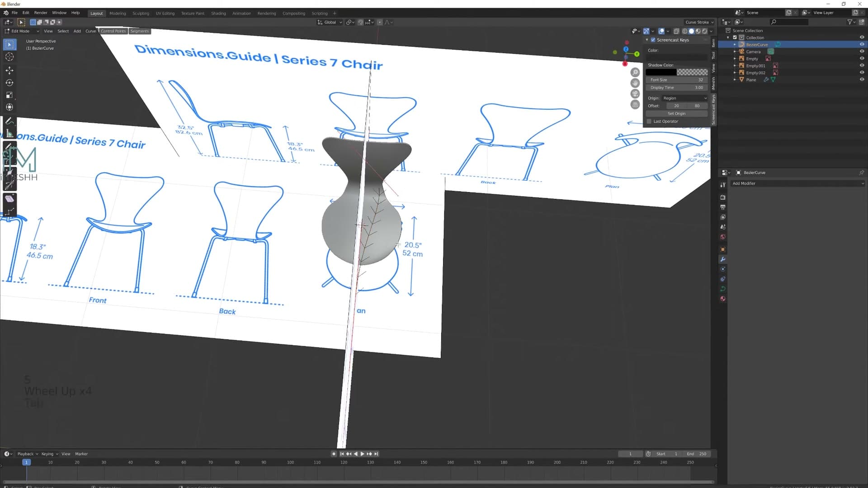The width and height of the screenshot is (868, 488).
Task: Hide Empty.001 using its eye icon
Action: [x=862, y=66]
